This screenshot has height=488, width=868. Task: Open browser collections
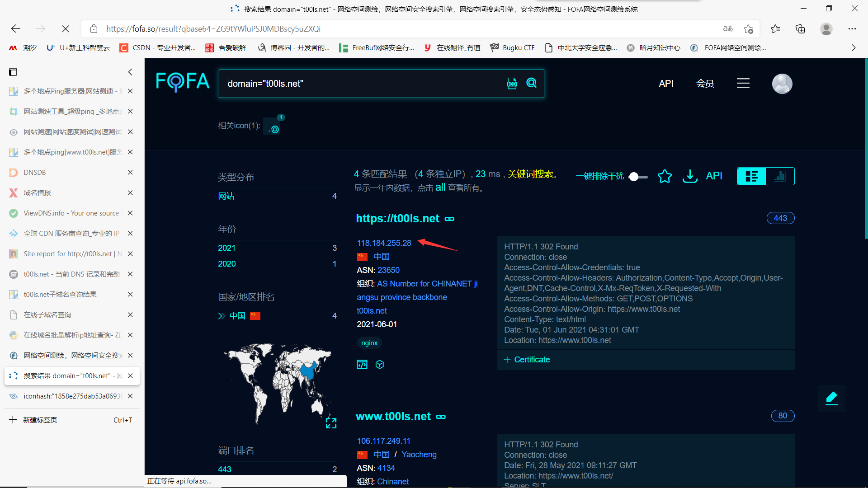click(800, 29)
